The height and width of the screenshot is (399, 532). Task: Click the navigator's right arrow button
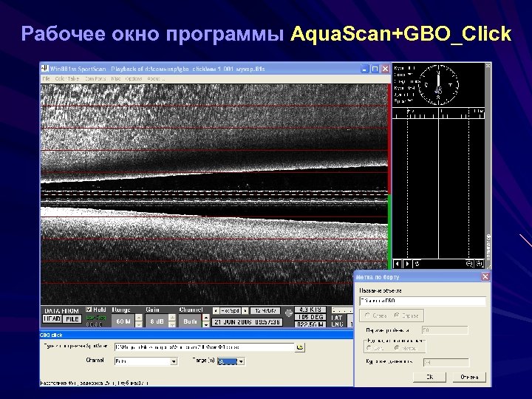[x=407, y=264]
